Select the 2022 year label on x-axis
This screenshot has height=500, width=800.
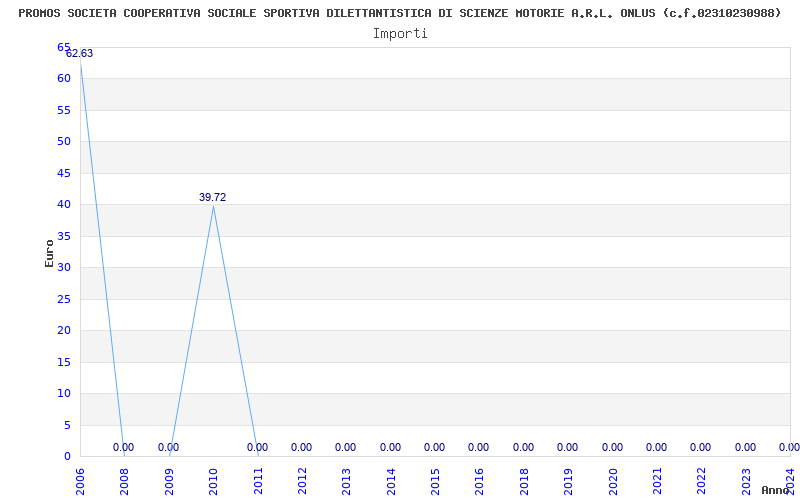pyautogui.click(x=702, y=481)
